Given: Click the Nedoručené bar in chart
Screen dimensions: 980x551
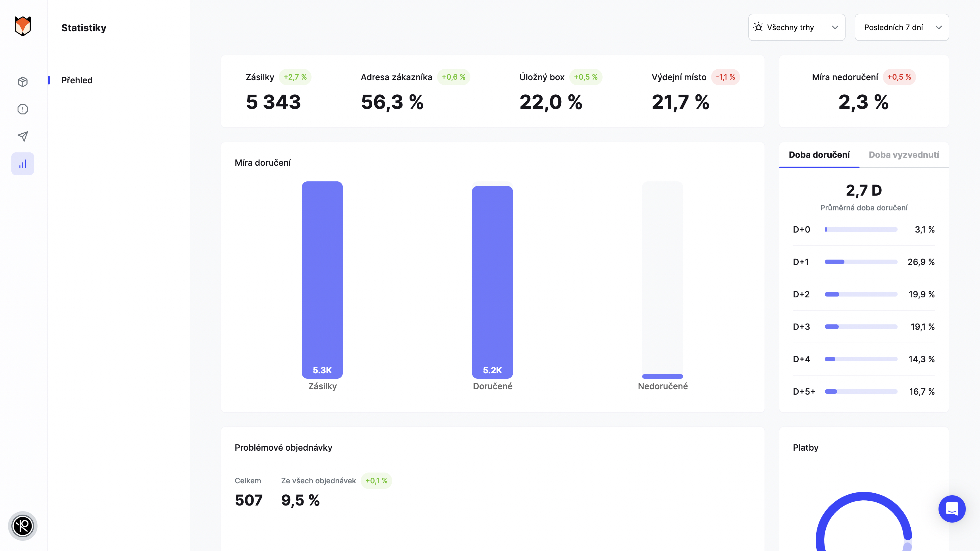Looking at the screenshot, I should point(662,376).
